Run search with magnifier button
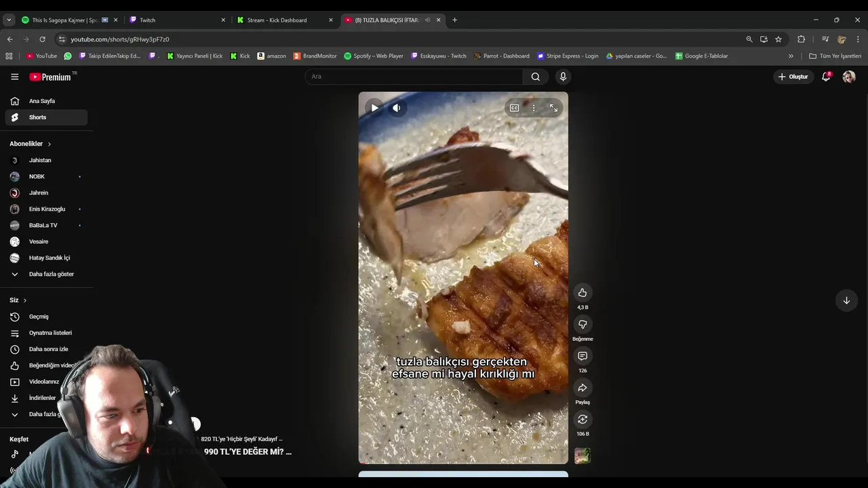The width and height of the screenshot is (868, 488). coord(536,77)
